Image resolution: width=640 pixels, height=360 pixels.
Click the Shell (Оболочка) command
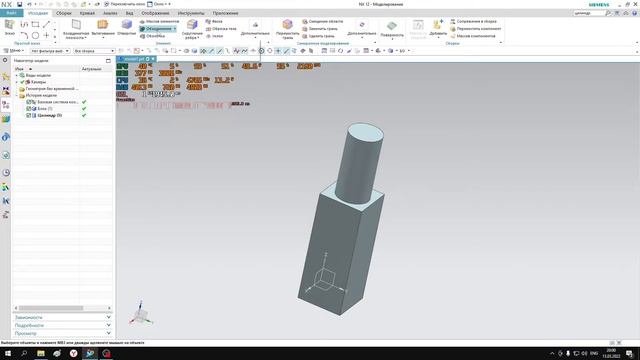click(x=152, y=36)
